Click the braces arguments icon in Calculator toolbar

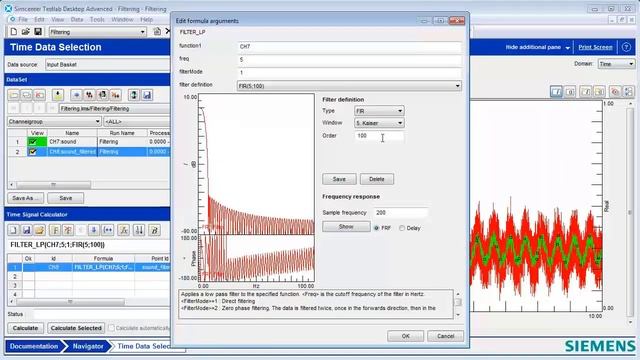tap(108, 230)
